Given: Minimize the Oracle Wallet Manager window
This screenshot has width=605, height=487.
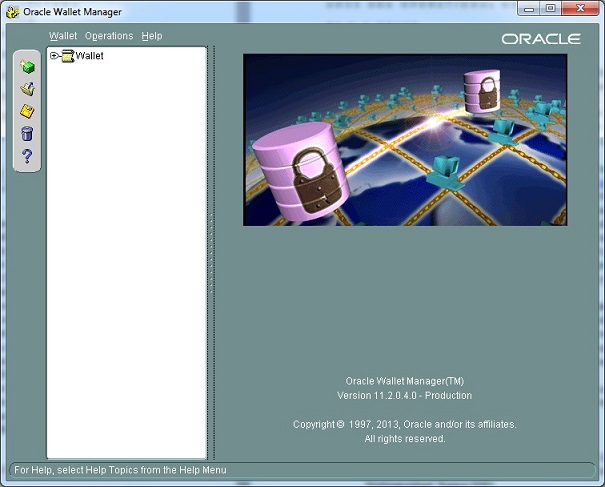Looking at the screenshot, I should click(x=529, y=8).
